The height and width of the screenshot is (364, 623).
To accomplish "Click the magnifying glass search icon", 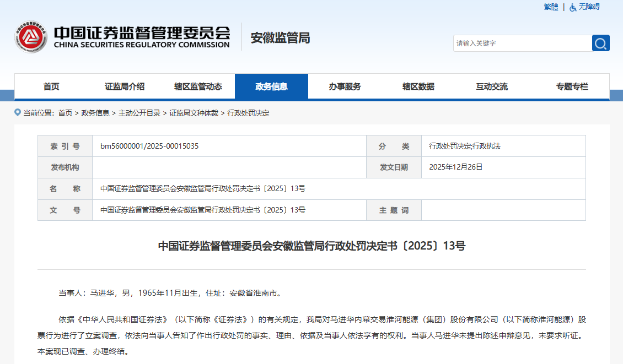I will [600, 43].
